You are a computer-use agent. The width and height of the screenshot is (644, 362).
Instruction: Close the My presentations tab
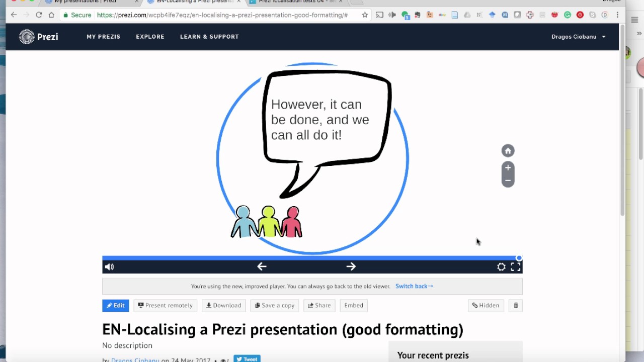coord(136,2)
